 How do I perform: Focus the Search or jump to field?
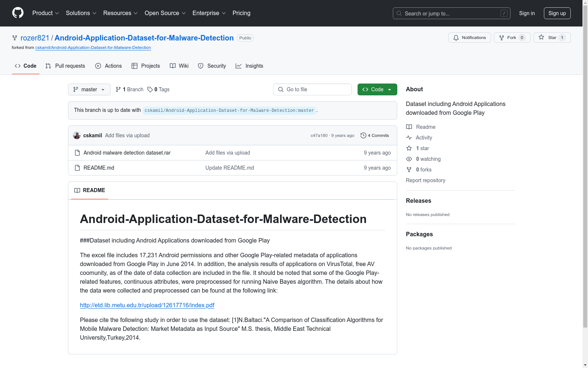(452, 13)
